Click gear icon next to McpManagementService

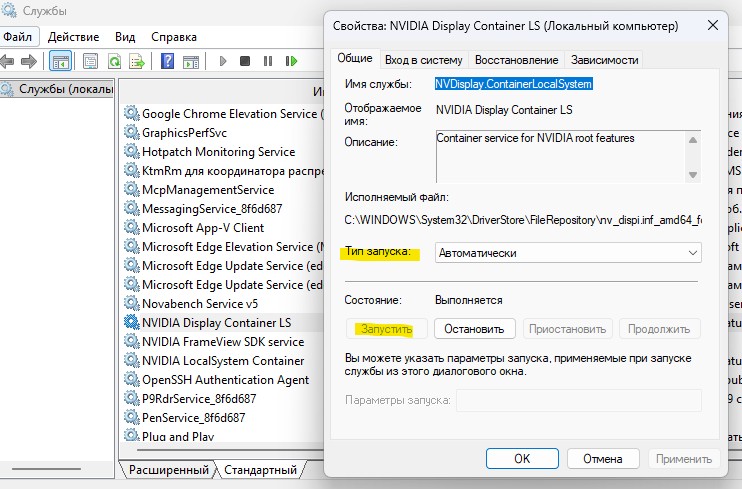click(131, 189)
